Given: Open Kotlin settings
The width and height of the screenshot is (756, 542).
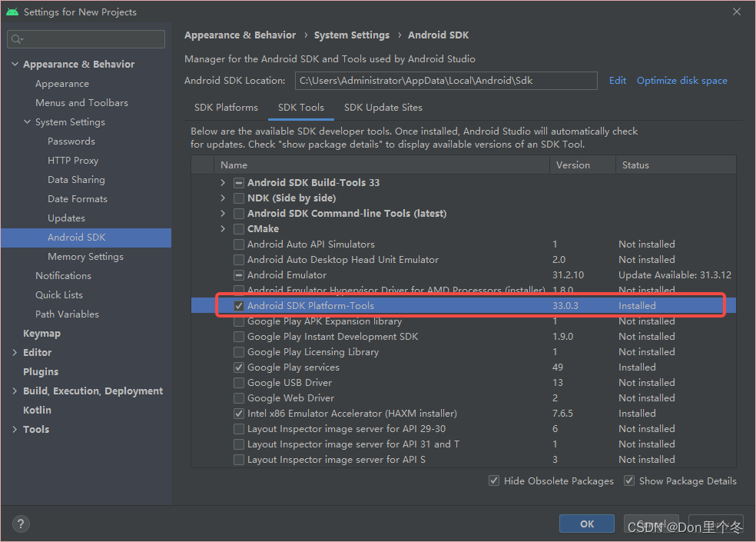Looking at the screenshot, I should click(37, 411).
